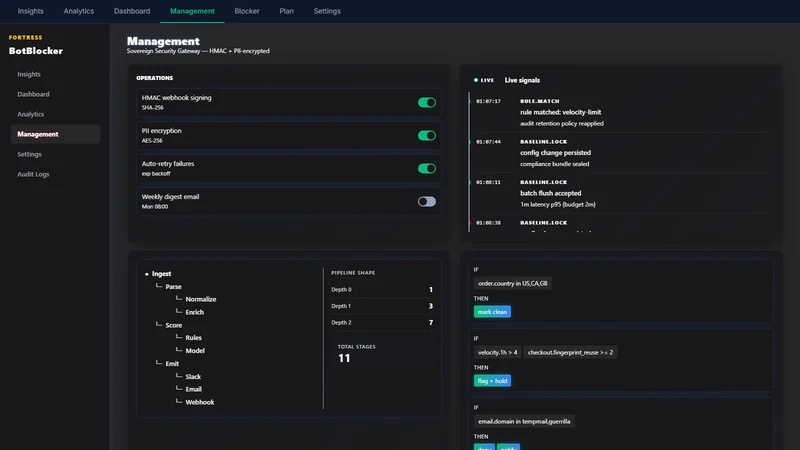Click the 'config change persisted' signal

(x=555, y=153)
